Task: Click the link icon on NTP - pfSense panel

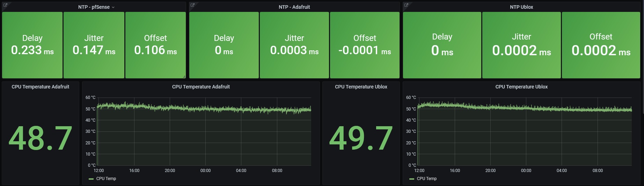Action: [5, 5]
